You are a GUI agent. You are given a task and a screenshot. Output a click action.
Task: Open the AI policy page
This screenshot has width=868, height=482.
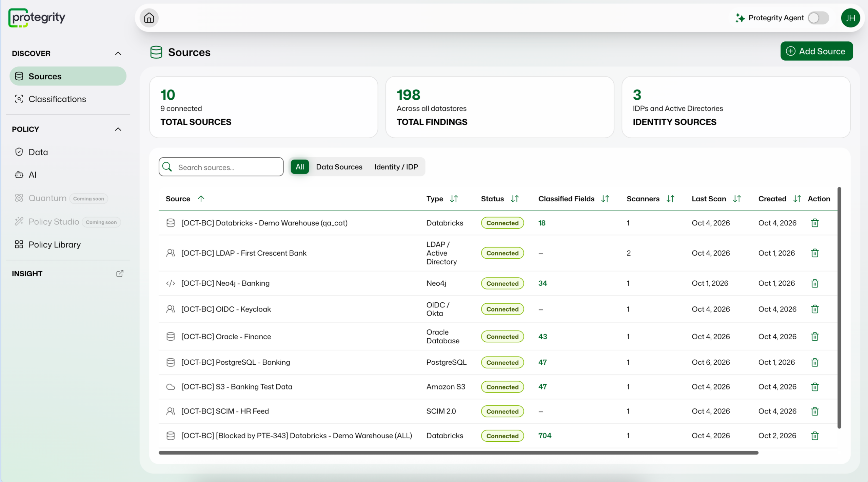pyautogui.click(x=68, y=175)
